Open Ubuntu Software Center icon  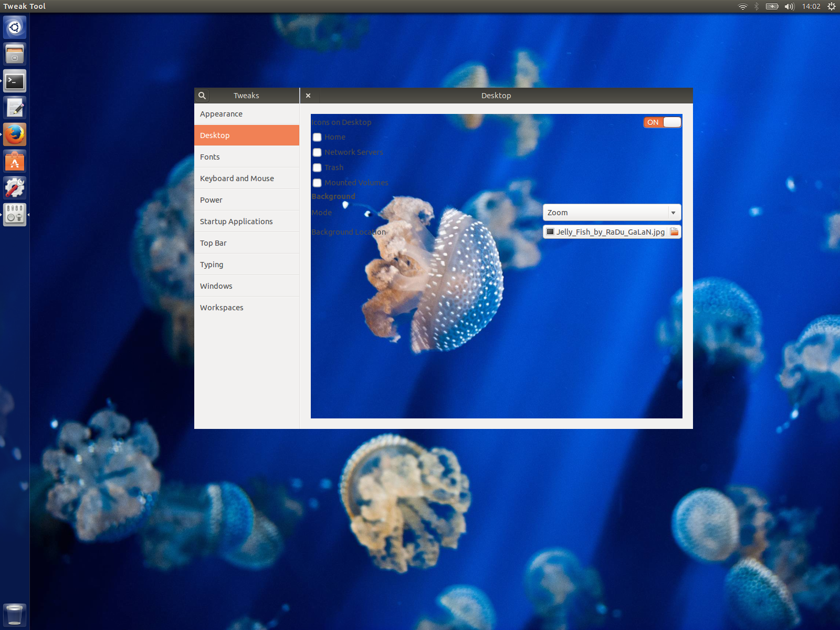click(15, 161)
